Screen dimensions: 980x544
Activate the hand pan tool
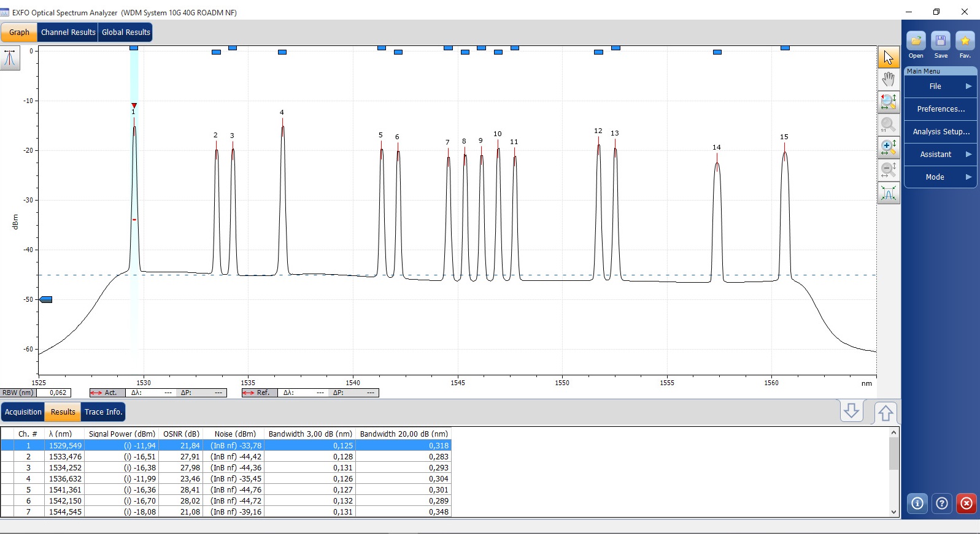pyautogui.click(x=888, y=80)
